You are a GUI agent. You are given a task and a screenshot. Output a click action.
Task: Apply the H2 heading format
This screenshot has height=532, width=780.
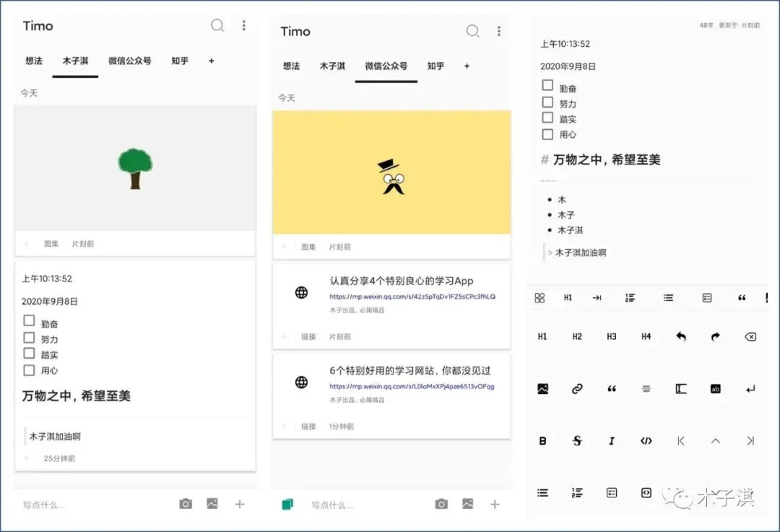[577, 336]
